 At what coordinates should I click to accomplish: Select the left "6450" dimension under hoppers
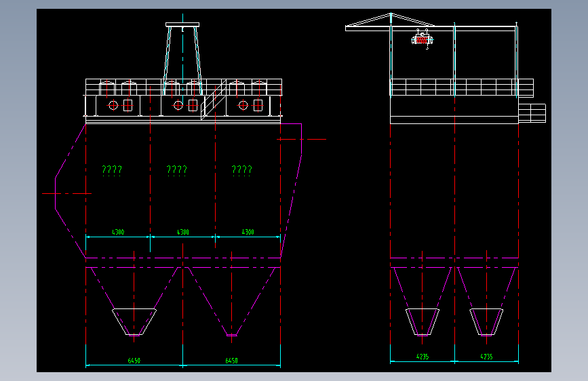coord(134,361)
